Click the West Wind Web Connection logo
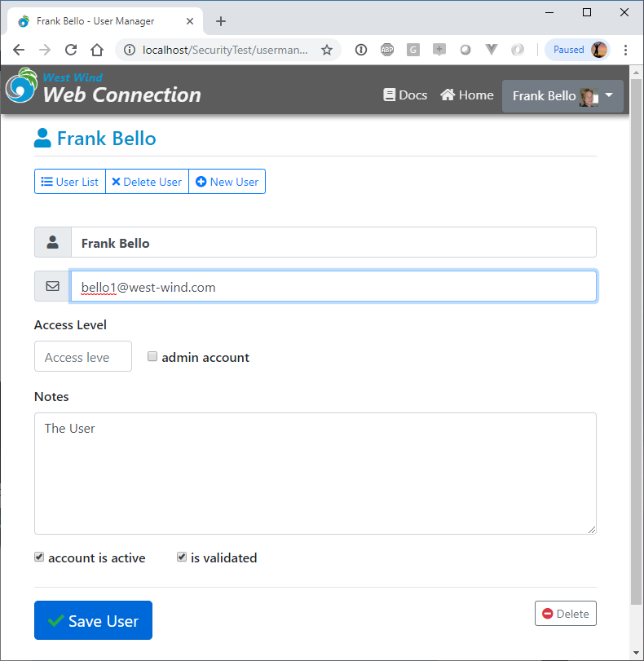644x661 pixels. (x=104, y=88)
